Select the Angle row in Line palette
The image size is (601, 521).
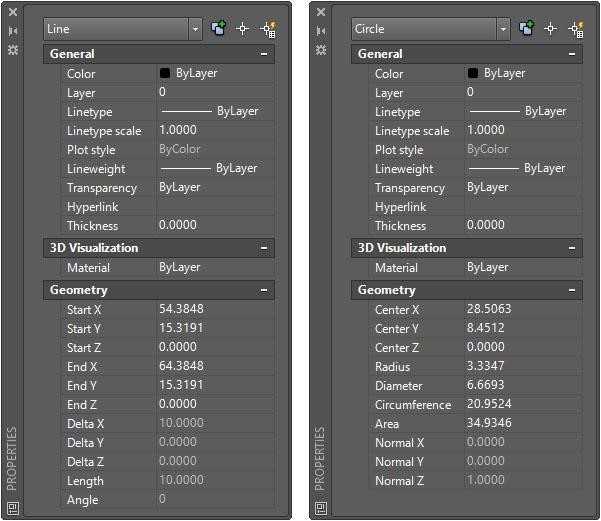(169, 499)
